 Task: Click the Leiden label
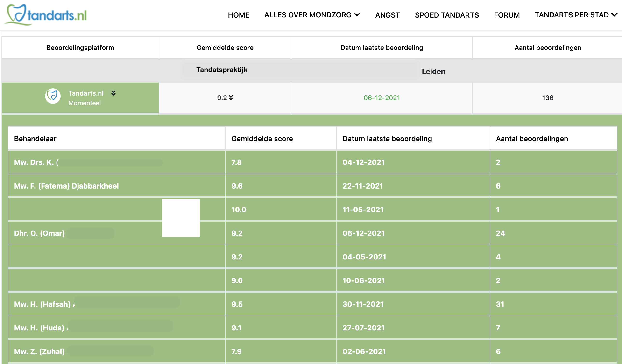pos(433,71)
